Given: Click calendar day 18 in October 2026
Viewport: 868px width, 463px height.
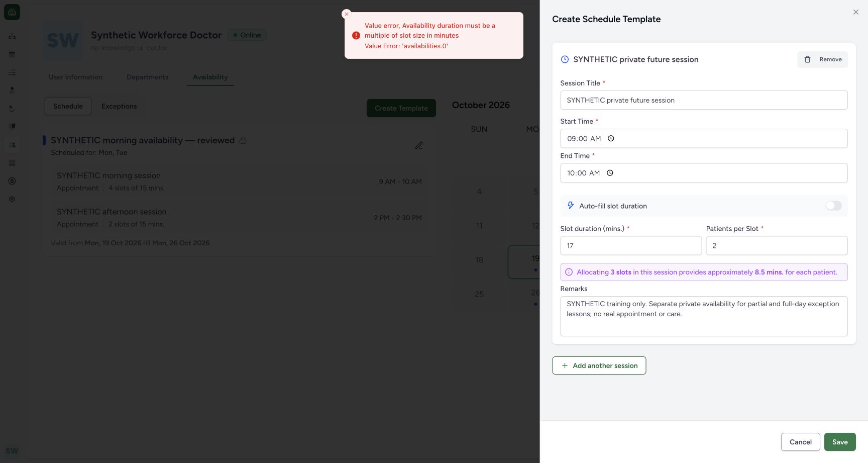Looking at the screenshot, I should 479,260.
